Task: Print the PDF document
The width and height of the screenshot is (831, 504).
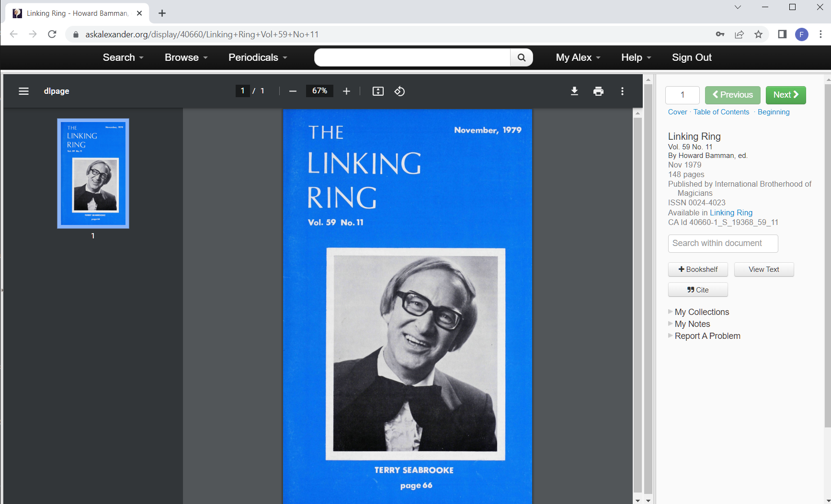Action: click(x=598, y=91)
